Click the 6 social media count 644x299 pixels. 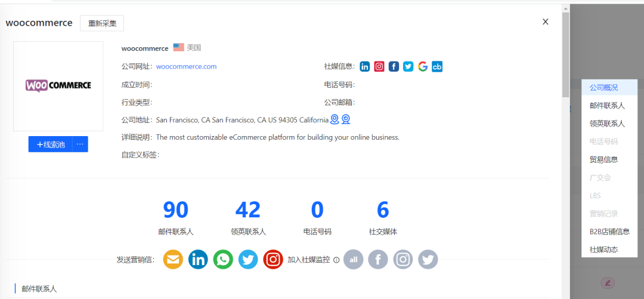pyautogui.click(x=383, y=209)
